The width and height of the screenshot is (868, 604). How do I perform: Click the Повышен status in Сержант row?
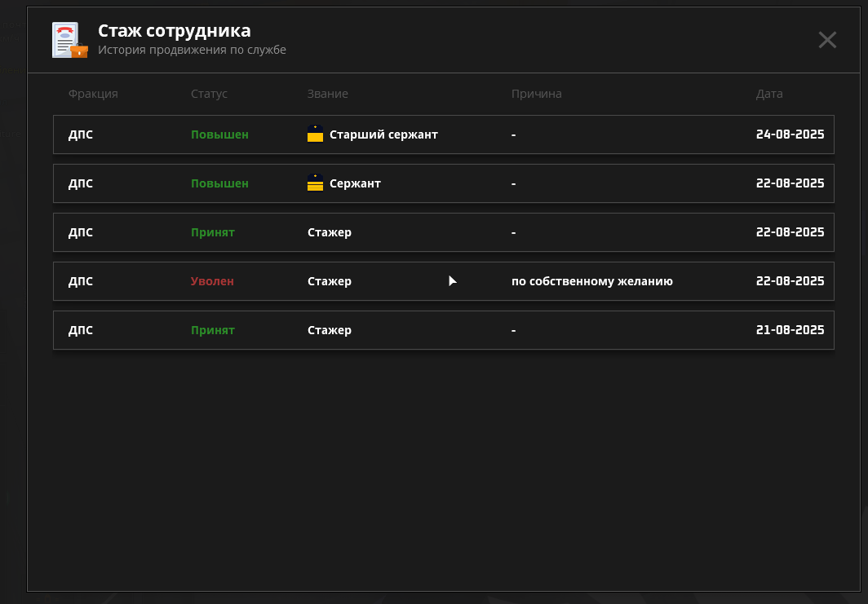[x=219, y=183]
